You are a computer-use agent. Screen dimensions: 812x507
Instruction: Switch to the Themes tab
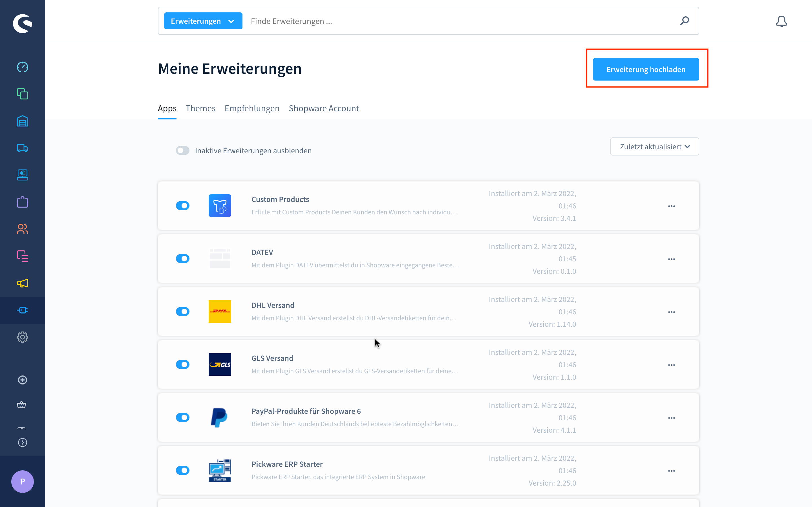pyautogui.click(x=200, y=108)
